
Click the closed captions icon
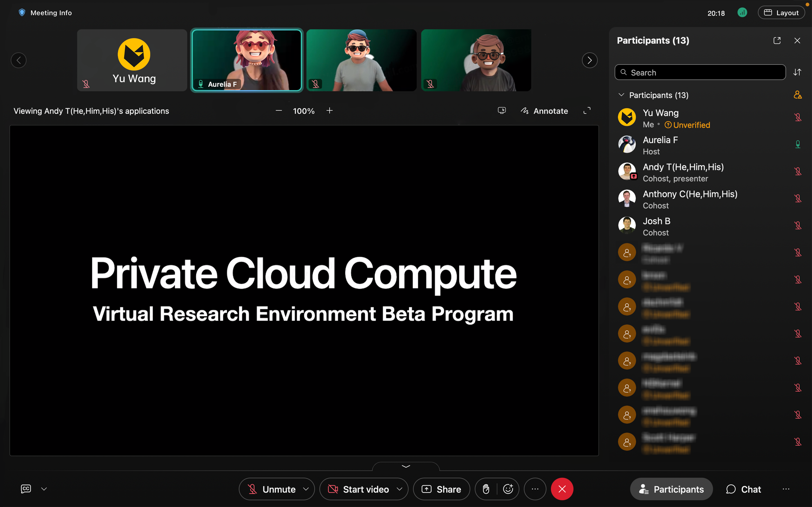(26, 489)
